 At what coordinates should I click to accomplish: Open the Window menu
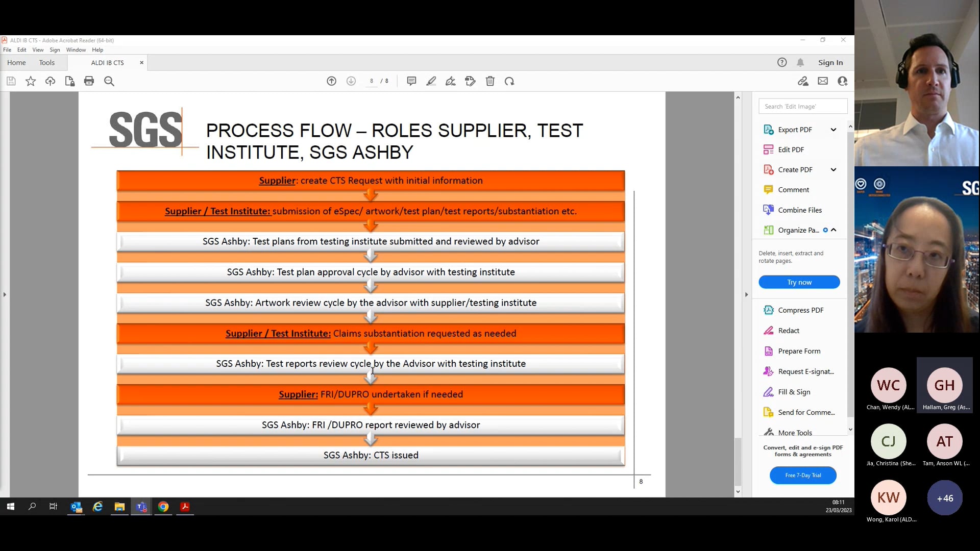click(76, 49)
